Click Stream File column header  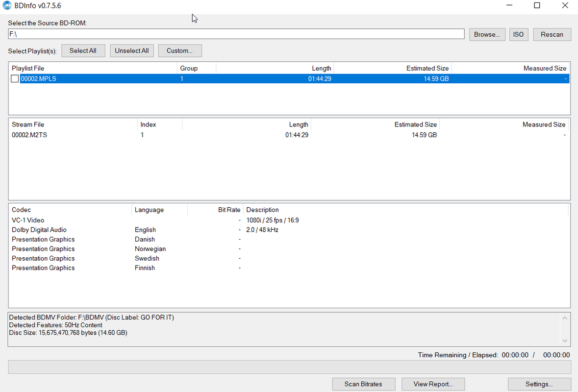tap(73, 124)
